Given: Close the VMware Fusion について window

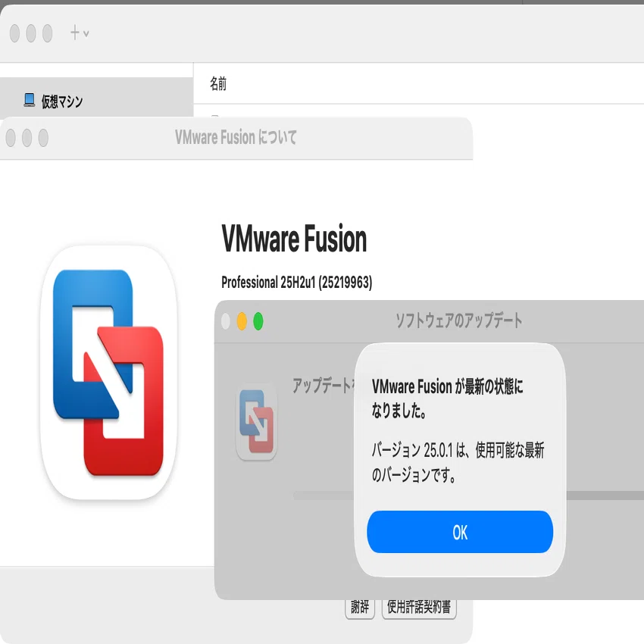Looking at the screenshot, I should pos(11,138).
